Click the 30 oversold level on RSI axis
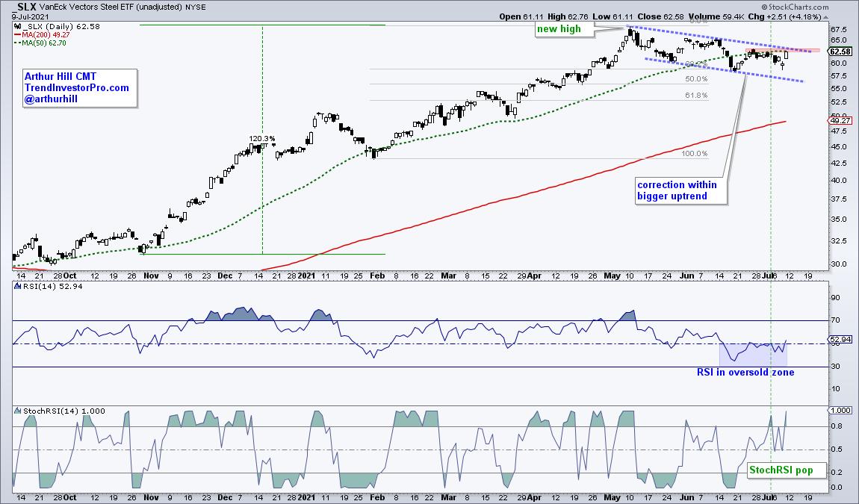 coord(835,367)
